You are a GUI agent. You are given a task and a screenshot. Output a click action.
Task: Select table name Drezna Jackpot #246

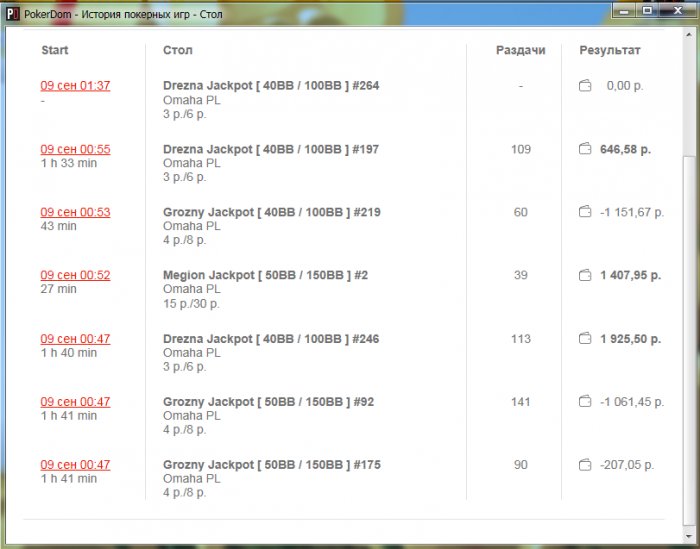(x=271, y=339)
